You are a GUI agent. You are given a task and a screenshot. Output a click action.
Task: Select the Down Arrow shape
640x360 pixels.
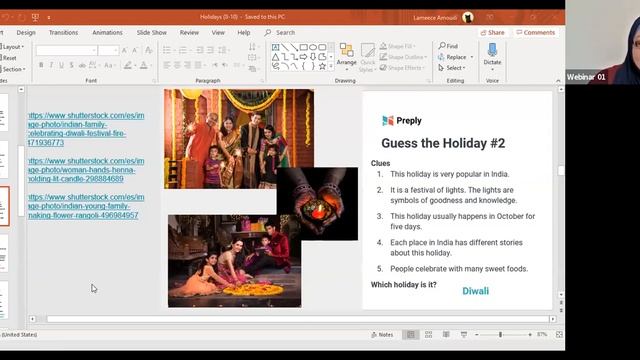(313, 57)
